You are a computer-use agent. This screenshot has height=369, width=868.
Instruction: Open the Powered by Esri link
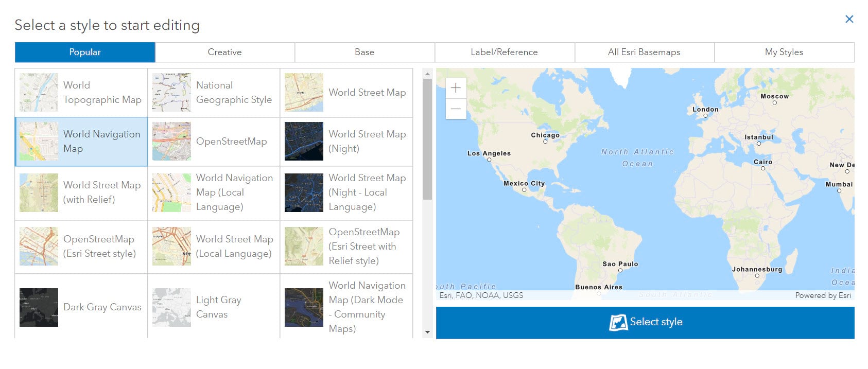point(823,295)
